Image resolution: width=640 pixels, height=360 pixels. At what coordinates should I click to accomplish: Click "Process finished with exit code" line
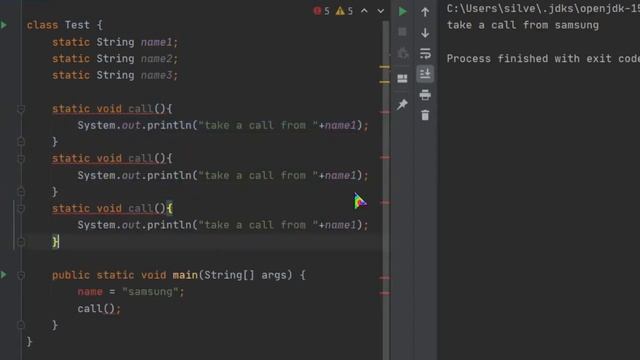pyautogui.click(x=543, y=59)
